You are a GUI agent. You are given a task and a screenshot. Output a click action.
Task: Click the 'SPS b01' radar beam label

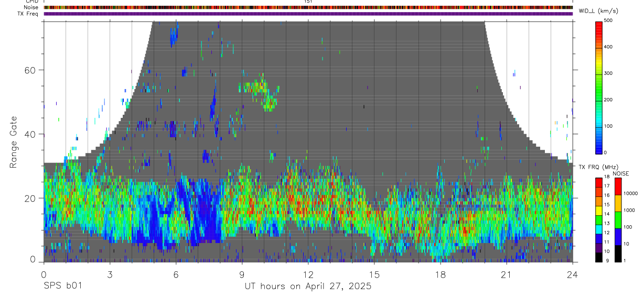click(x=62, y=287)
